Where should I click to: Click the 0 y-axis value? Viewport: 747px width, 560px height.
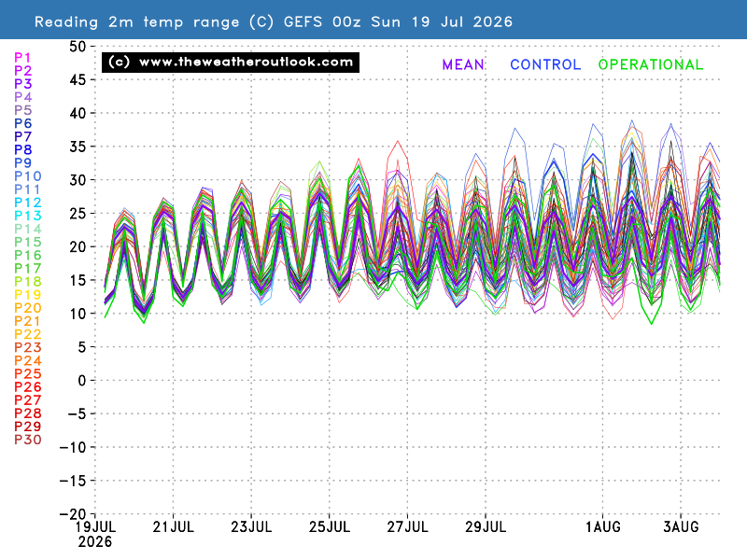(x=82, y=381)
